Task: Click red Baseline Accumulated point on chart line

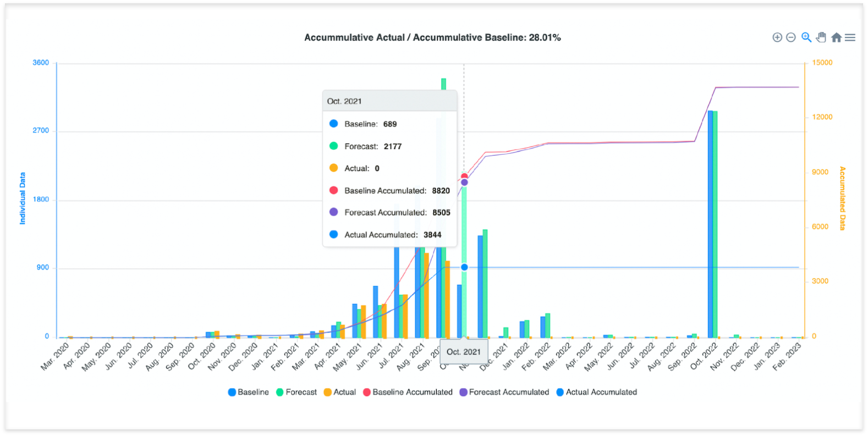Action: [464, 176]
